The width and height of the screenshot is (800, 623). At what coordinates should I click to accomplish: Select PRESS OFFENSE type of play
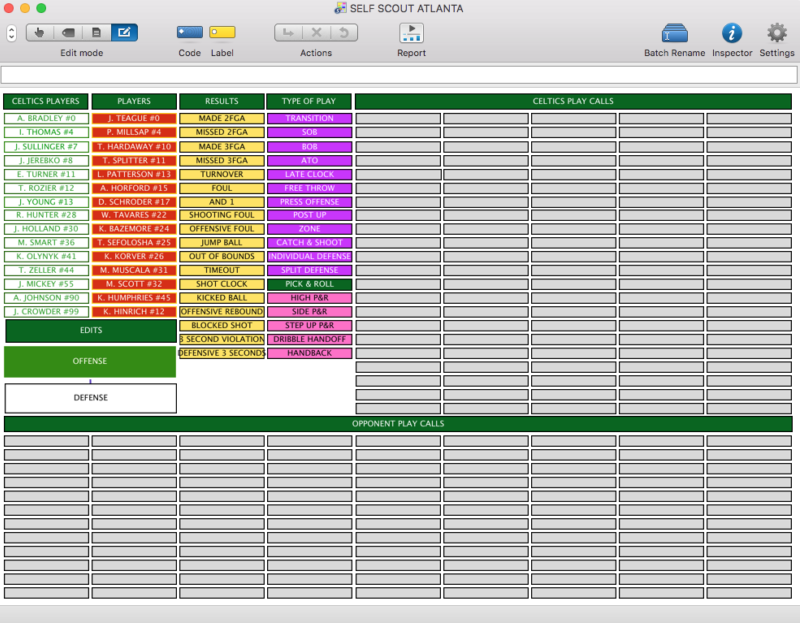tap(310, 202)
